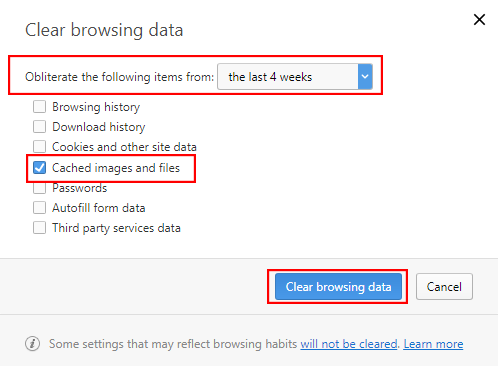Screen dimensions: 498x366
Task: Check the Third party services data box
Action: pyautogui.click(x=39, y=228)
